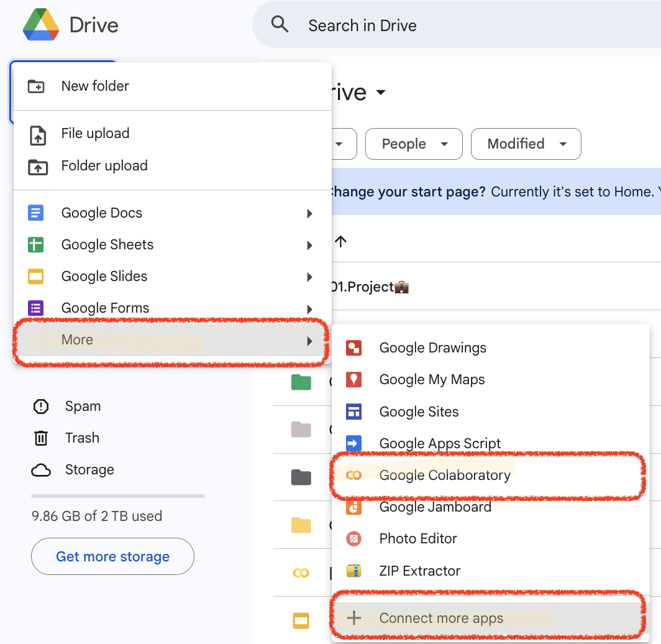Open the Modified filter dropdown
Screen dimensions: 661x644
526,144
